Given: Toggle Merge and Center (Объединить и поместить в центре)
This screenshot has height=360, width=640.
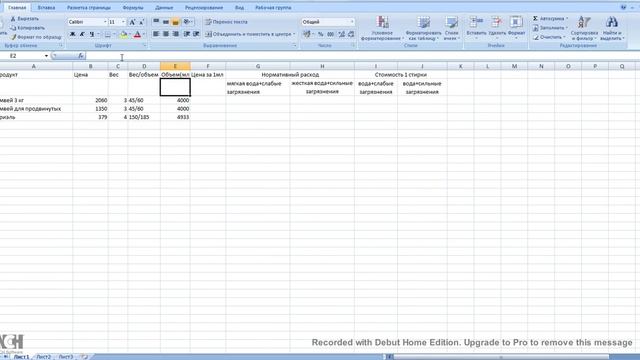Looking at the screenshot, I should [248, 34].
